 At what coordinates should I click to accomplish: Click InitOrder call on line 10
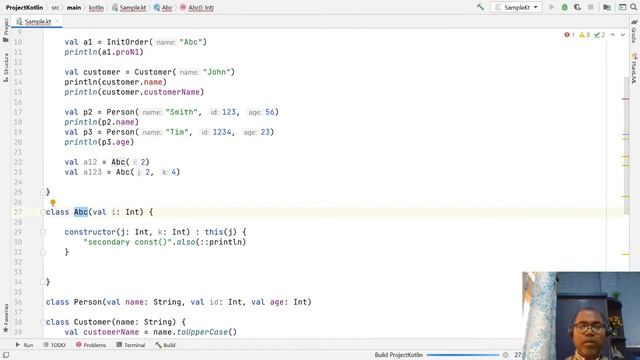pyautogui.click(x=129, y=42)
